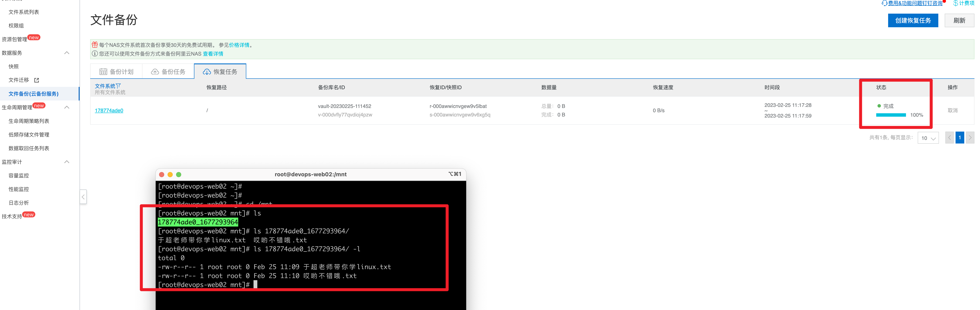
Task: Collapse the sidebar with the arrow handle
Action: (x=83, y=197)
